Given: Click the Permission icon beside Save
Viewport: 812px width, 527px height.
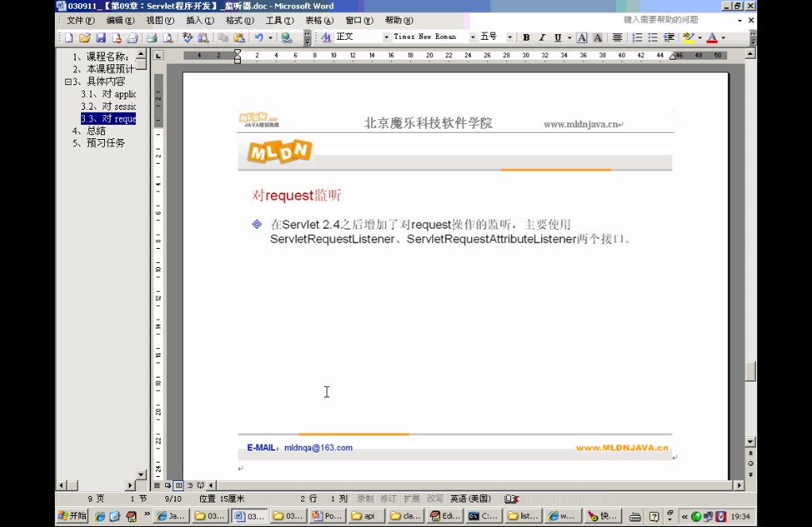Looking at the screenshot, I should [x=117, y=37].
